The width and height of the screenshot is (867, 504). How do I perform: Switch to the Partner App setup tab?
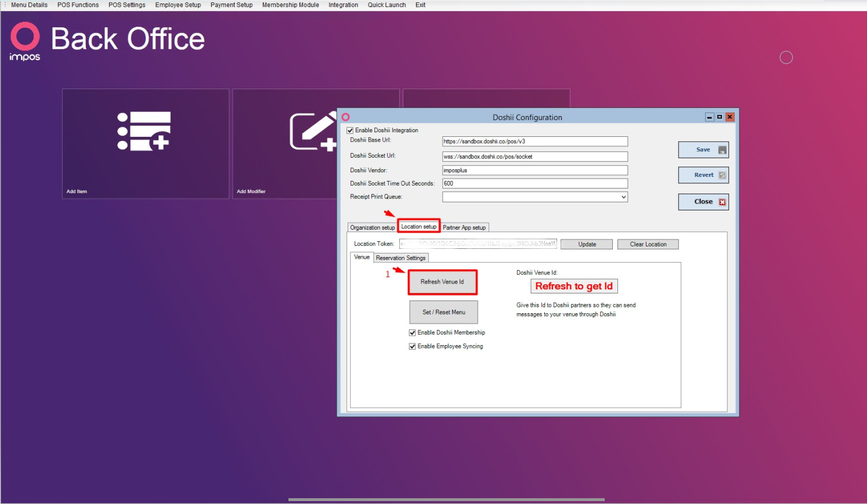pos(464,227)
